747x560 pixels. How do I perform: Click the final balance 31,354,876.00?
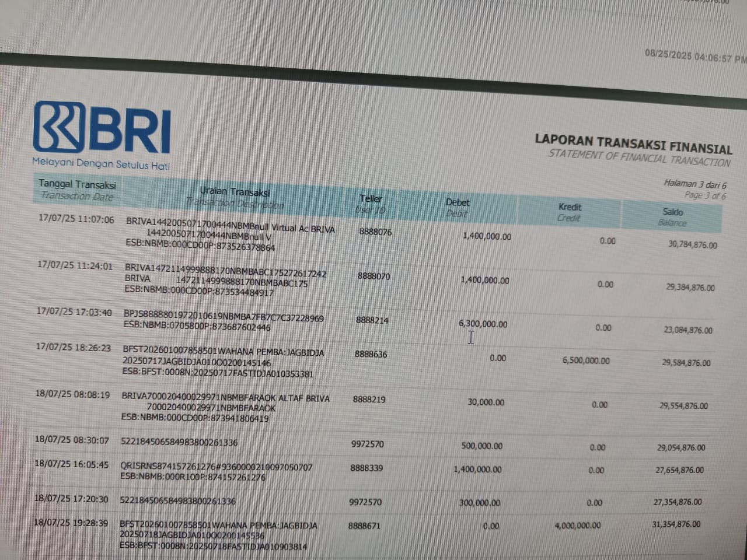pyautogui.click(x=676, y=524)
